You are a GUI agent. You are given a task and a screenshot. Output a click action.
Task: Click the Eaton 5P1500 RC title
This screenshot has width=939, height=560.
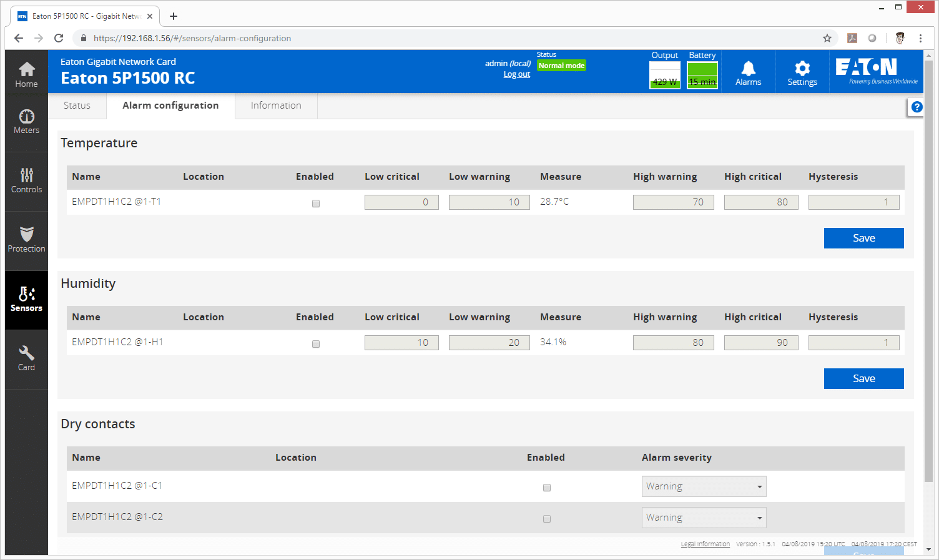point(127,78)
